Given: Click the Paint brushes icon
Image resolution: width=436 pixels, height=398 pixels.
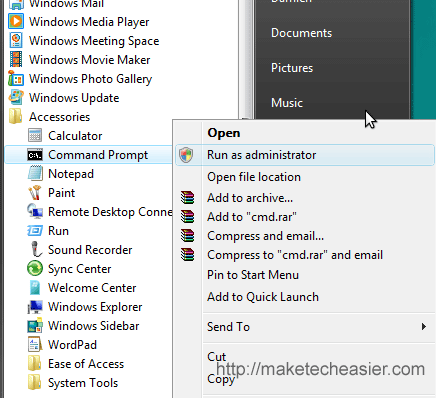Looking at the screenshot, I should click(35, 192).
